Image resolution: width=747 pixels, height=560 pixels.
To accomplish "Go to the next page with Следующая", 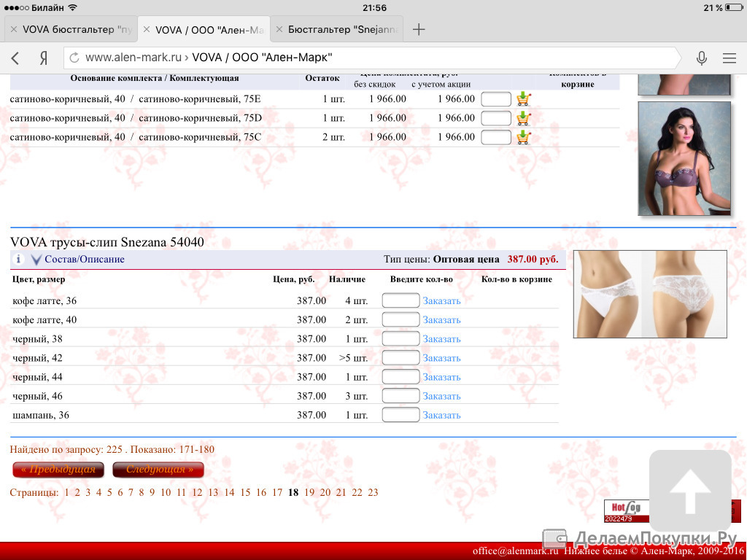I will click(158, 470).
